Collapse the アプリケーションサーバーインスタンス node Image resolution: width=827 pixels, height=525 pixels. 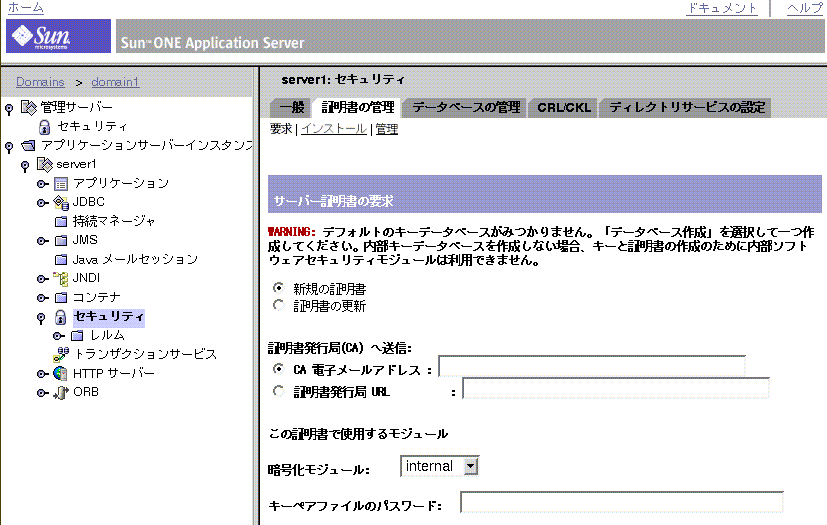coord(9,147)
